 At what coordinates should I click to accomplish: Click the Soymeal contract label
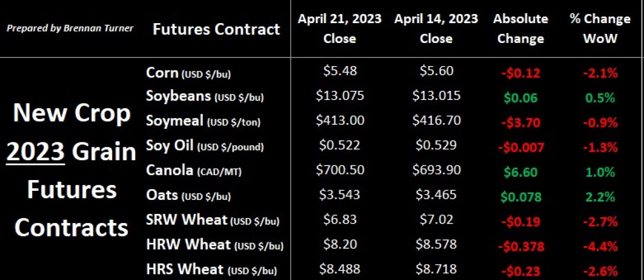(x=203, y=121)
